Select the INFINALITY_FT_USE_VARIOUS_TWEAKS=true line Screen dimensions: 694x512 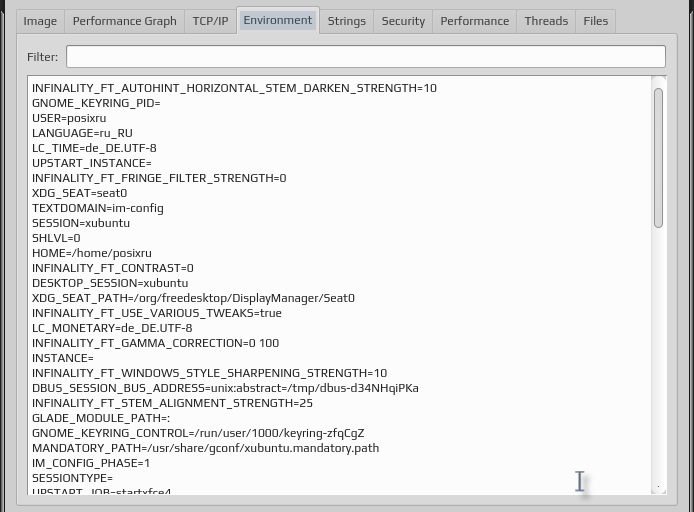pyautogui.click(x=157, y=313)
